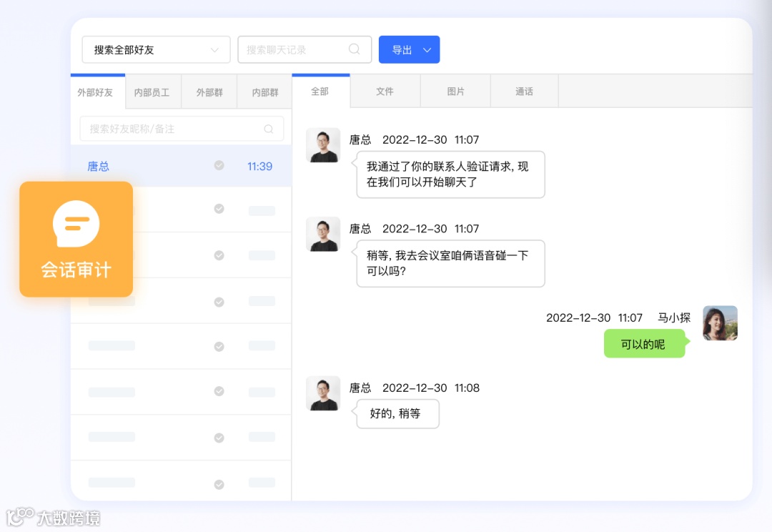The width and height of the screenshot is (772, 532).
Task: Click 唐总's avatar next to his message
Action: 322,145
